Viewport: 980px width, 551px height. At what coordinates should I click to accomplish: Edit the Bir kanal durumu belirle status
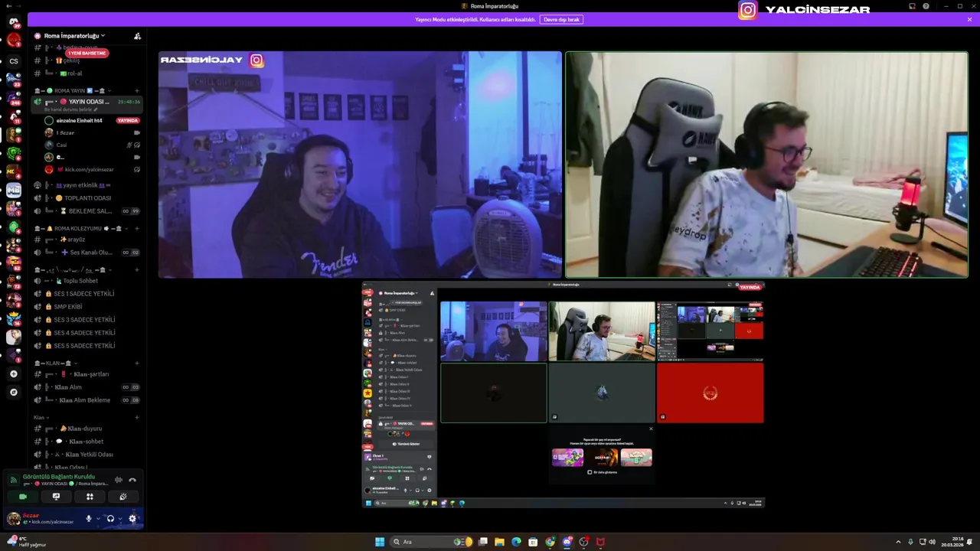click(x=71, y=109)
